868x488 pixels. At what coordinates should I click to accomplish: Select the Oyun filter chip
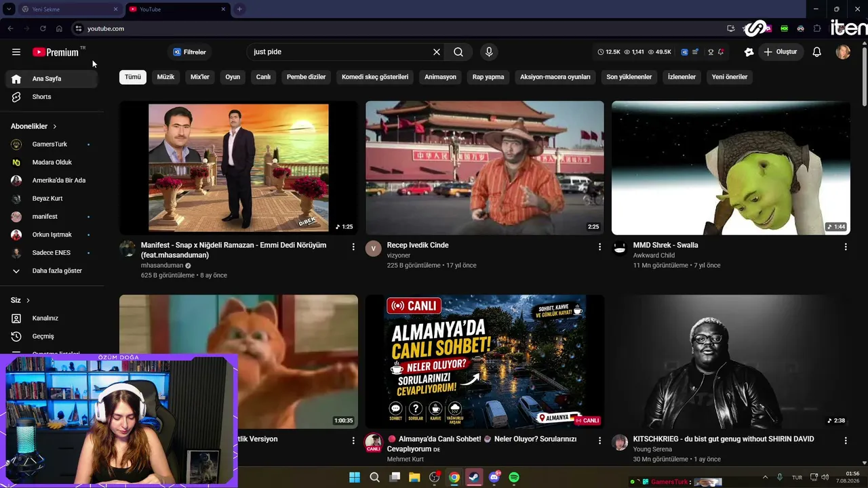pos(233,77)
